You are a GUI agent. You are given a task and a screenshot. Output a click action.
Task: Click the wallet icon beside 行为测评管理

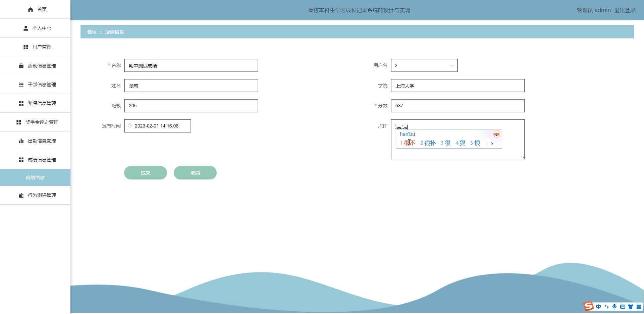(21, 195)
